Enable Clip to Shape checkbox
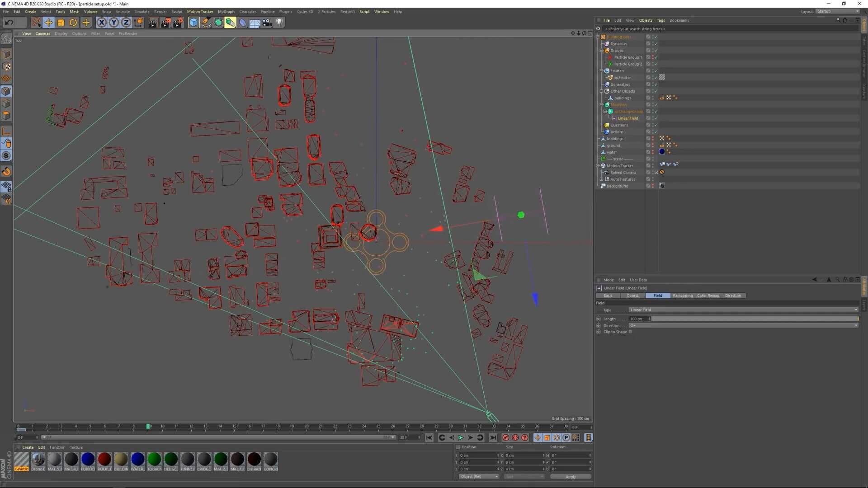The width and height of the screenshot is (868, 488). pos(630,332)
